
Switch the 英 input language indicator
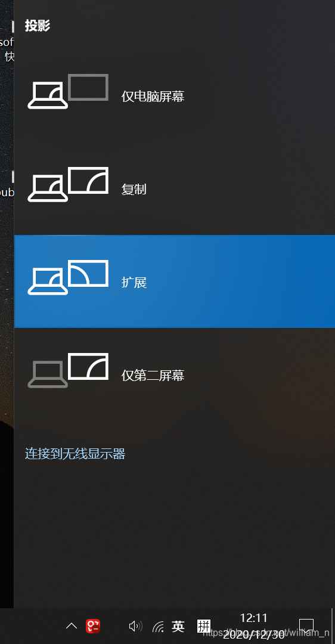[x=178, y=626]
